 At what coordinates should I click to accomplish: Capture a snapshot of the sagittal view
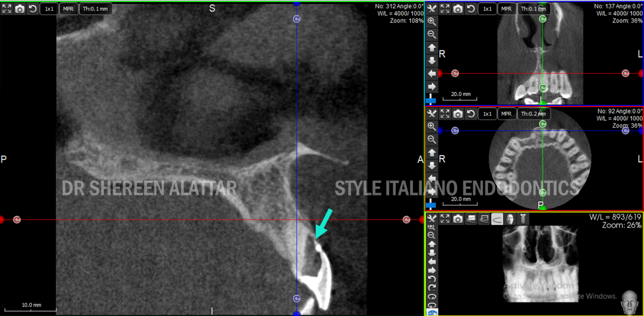click(x=20, y=8)
